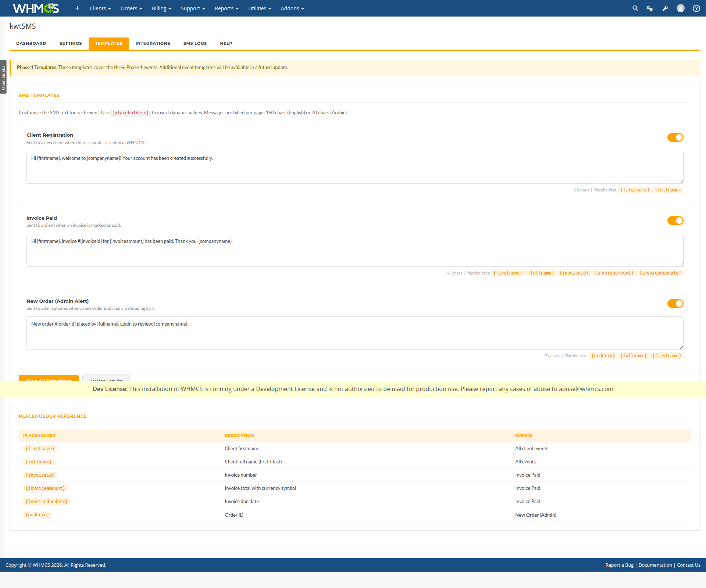706x588 pixels.
Task: Click the gears automation status icon
Action: pyautogui.click(x=650, y=8)
